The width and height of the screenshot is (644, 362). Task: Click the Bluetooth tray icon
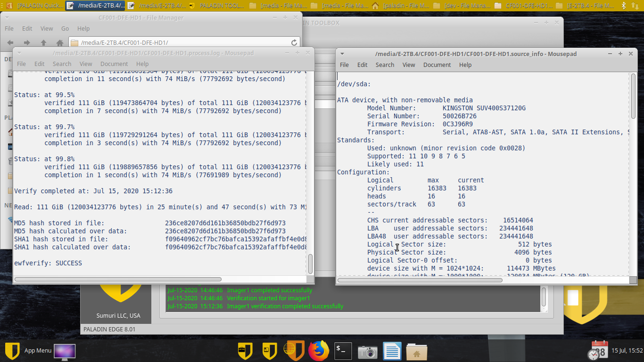pos(623,6)
